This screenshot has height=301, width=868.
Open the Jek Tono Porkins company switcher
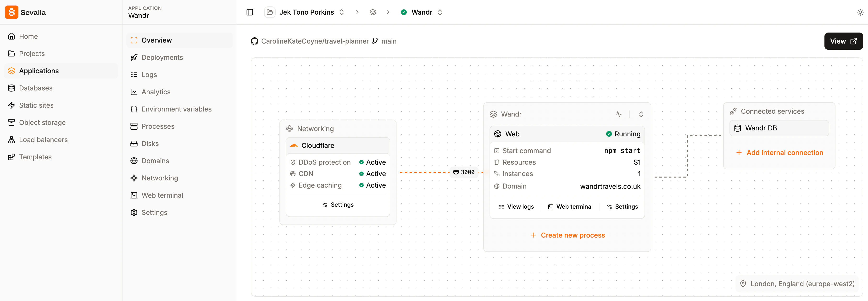point(341,12)
